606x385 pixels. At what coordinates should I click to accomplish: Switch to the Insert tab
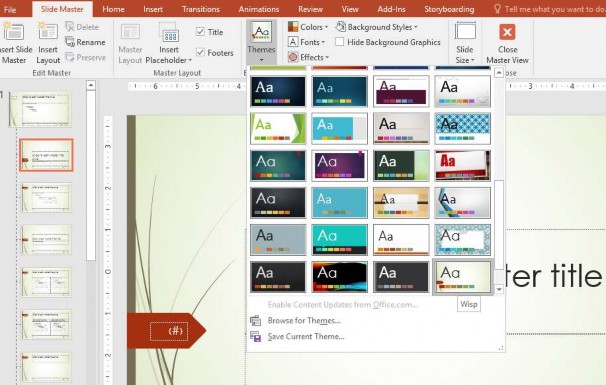[x=153, y=9]
